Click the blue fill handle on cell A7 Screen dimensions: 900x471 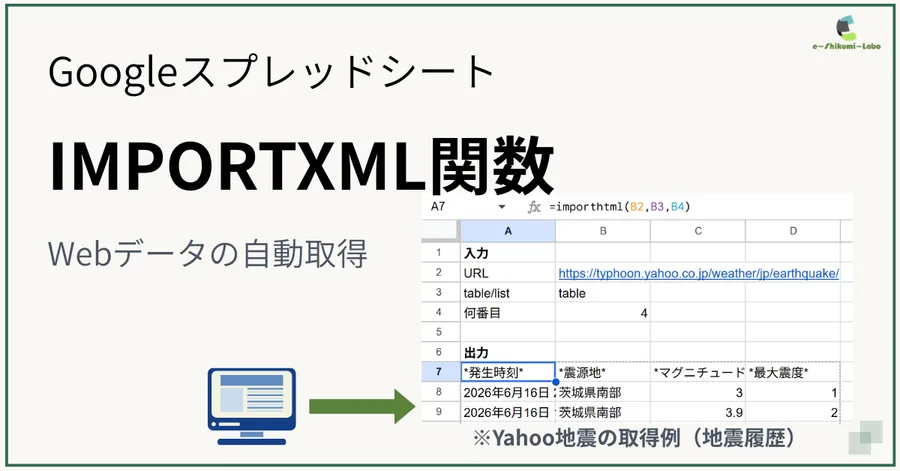pos(556,382)
